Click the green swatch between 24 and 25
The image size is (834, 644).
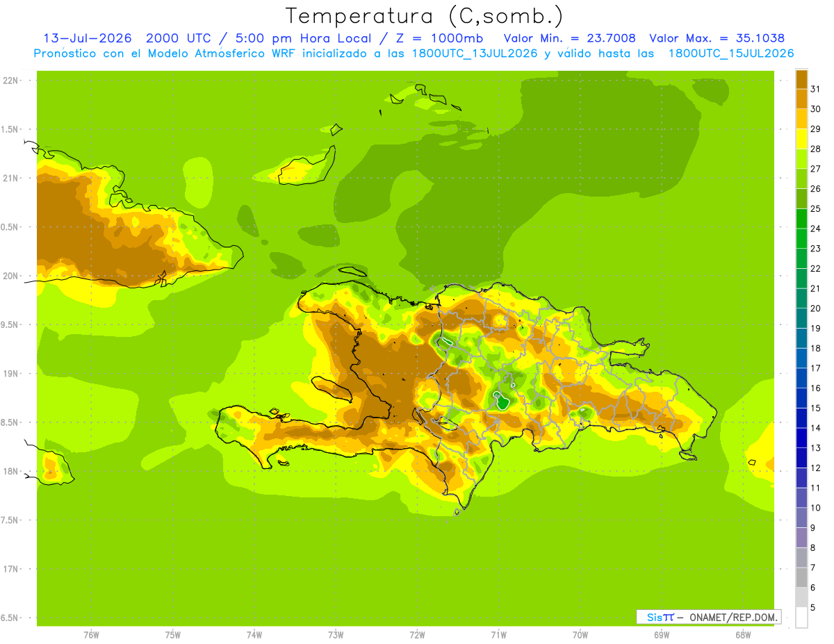801,218
